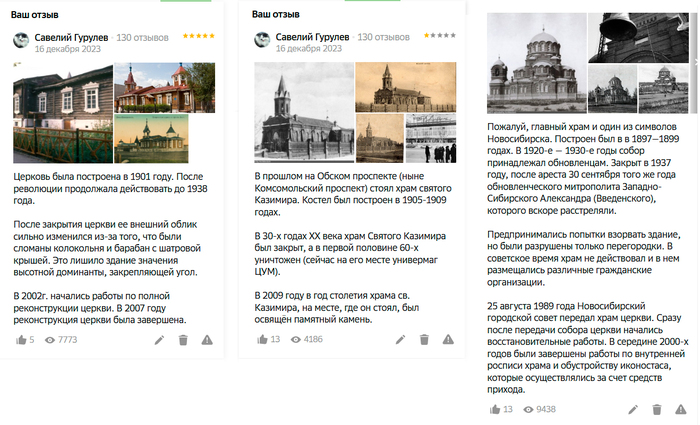Click five-star rating on first review

coord(199,36)
